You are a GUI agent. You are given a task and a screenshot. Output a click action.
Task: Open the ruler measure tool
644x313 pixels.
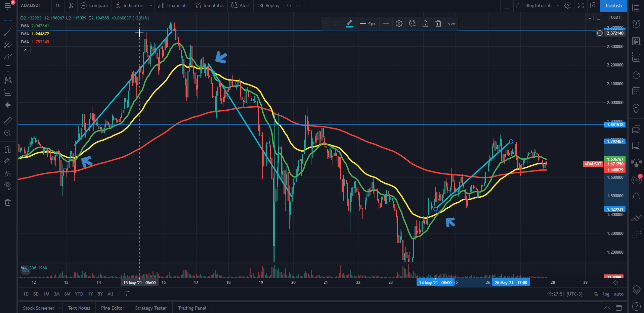[x=8, y=121]
